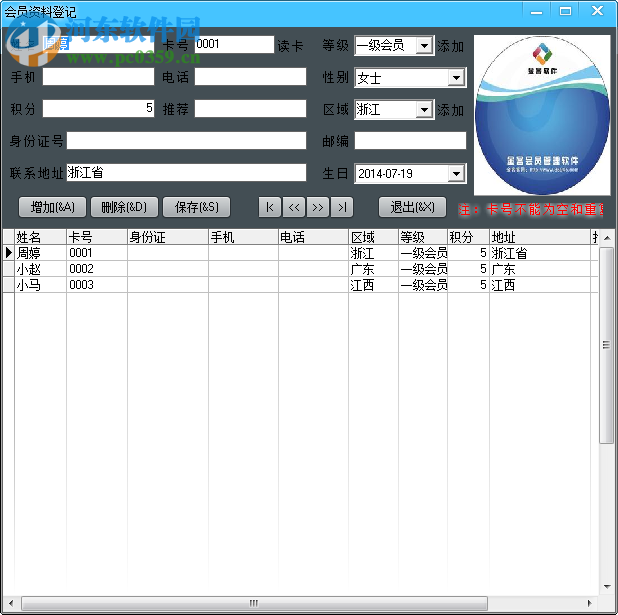Click the 删除(&D) delete button
The width and height of the screenshot is (618, 615).
[124, 207]
